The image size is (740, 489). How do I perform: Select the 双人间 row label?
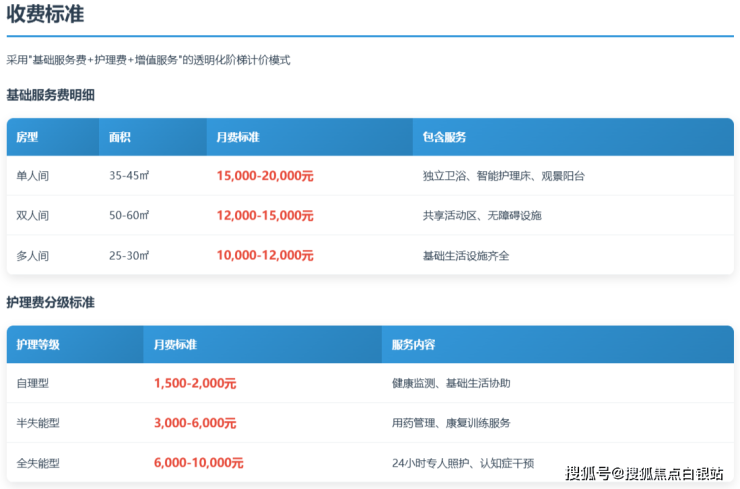(x=33, y=216)
